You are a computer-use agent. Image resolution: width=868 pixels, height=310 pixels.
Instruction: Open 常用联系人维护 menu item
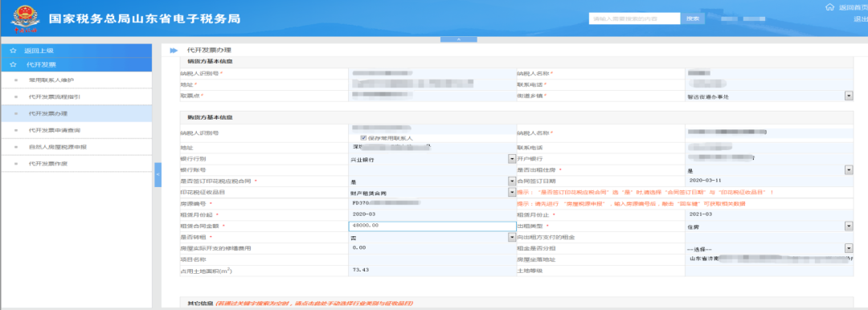76,80
